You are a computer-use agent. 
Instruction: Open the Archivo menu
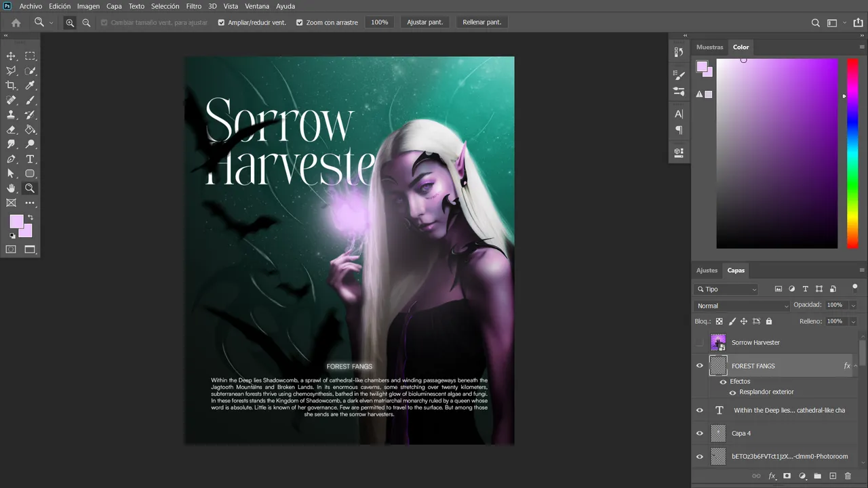click(x=31, y=6)
